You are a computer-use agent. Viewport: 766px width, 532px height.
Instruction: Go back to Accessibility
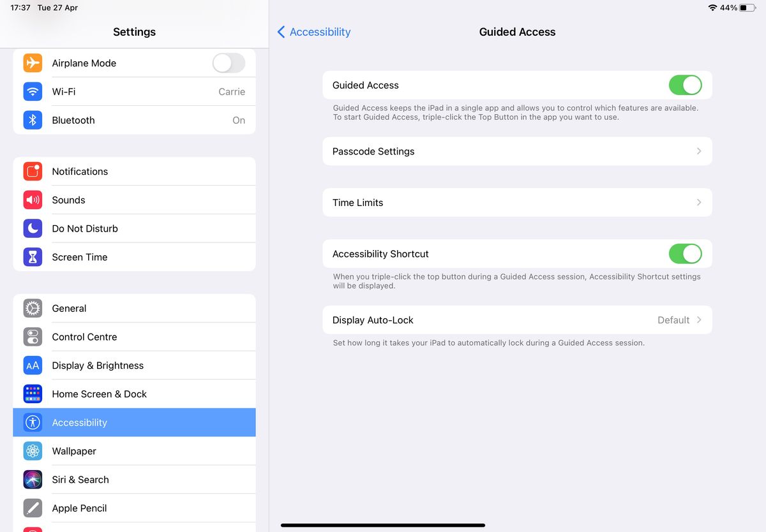[x=313, y=31]
